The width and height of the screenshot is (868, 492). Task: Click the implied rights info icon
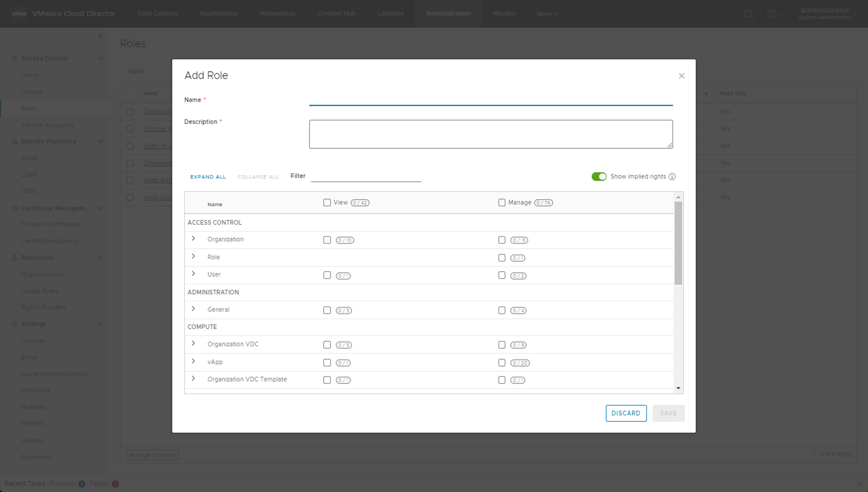[672, 176]
